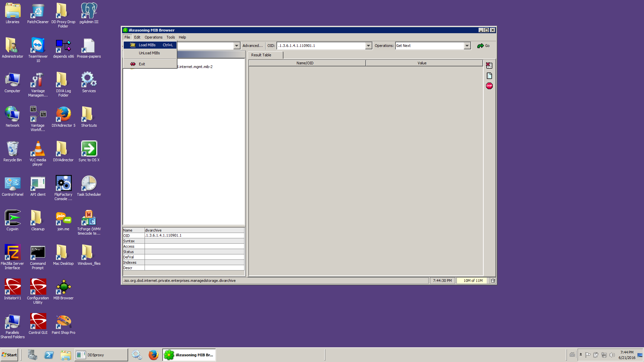
Task: Click the File menu header
Action: pyautogui.click(x=127, y=37)
